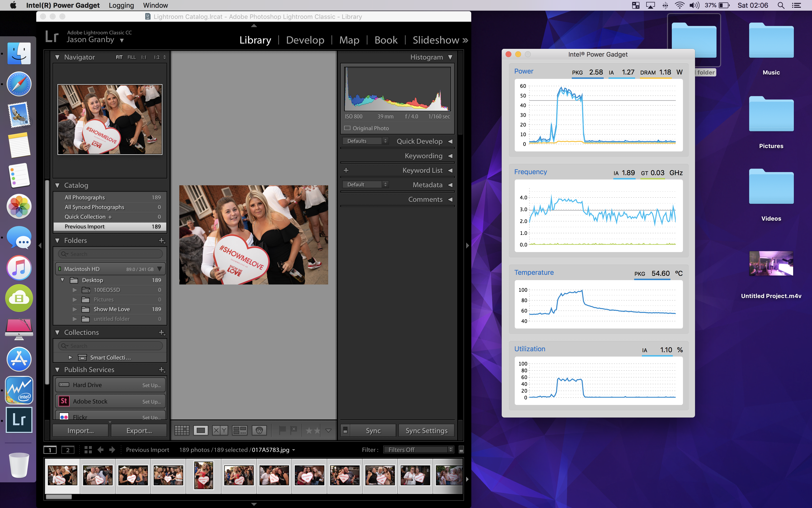The height and width of the screenshot is (508, 812).
Task: Set Navigator zoom to FILL
Action: (x=131, y=57)
